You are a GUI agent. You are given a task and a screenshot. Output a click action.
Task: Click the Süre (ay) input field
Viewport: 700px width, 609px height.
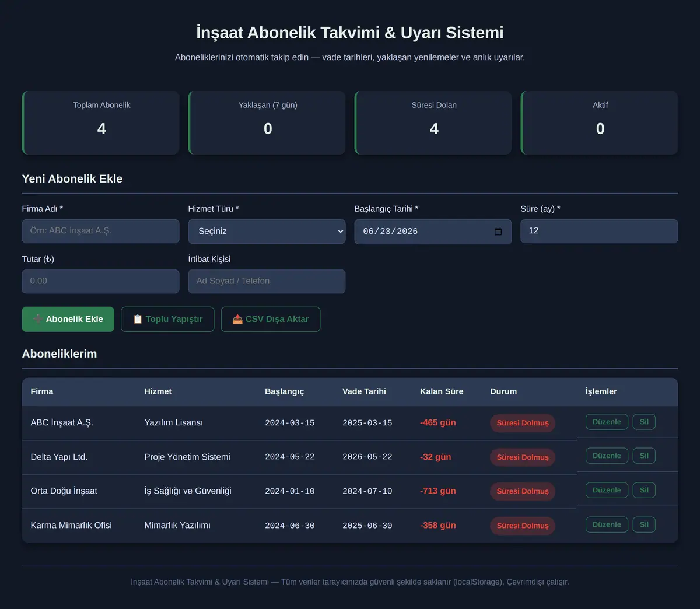[599, 231]
